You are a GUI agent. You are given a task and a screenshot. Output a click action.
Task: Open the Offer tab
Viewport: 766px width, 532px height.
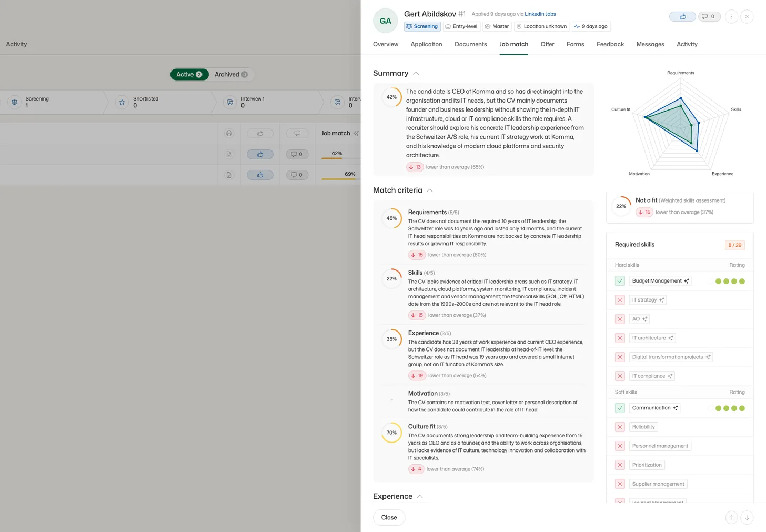pos(547,44)
